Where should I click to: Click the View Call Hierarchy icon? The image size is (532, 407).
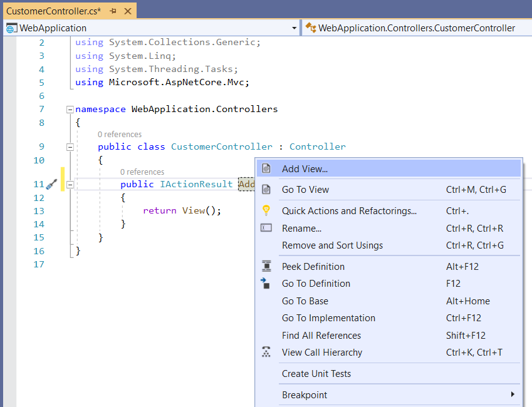[266, 352]
